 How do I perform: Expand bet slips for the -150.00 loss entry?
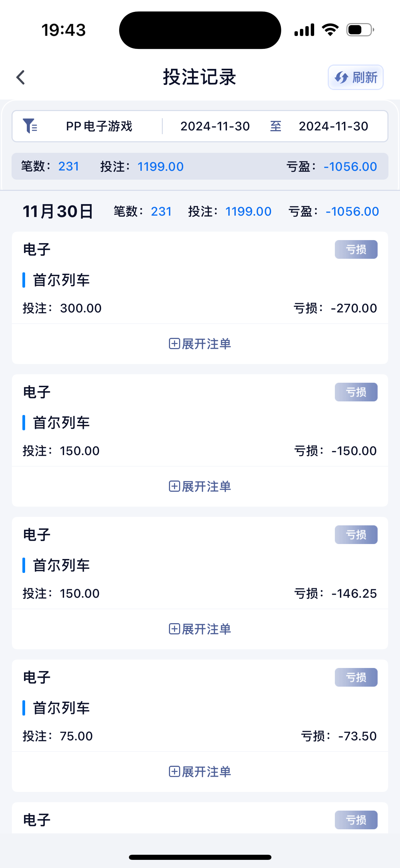(x=200, y=486)
